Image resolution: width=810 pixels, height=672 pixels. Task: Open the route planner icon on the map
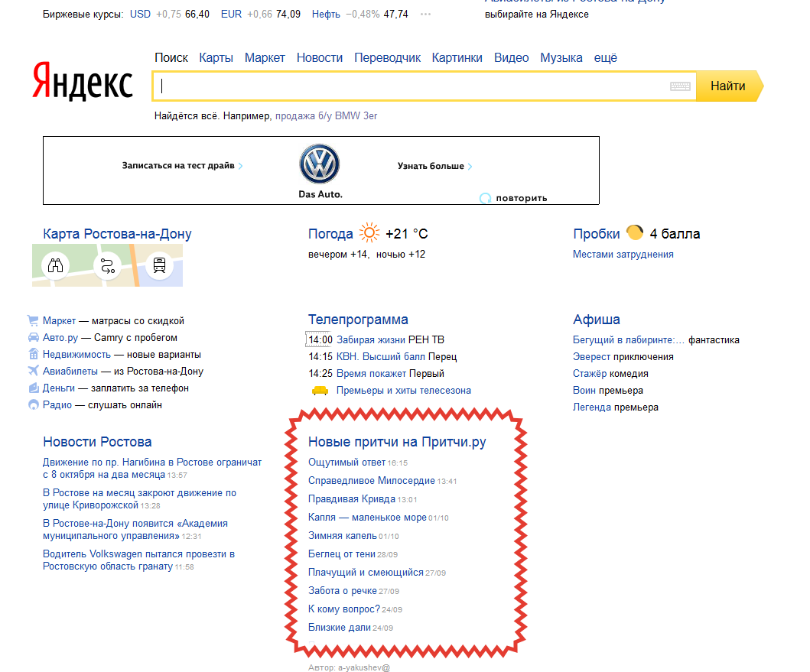[x=107, y=265]
